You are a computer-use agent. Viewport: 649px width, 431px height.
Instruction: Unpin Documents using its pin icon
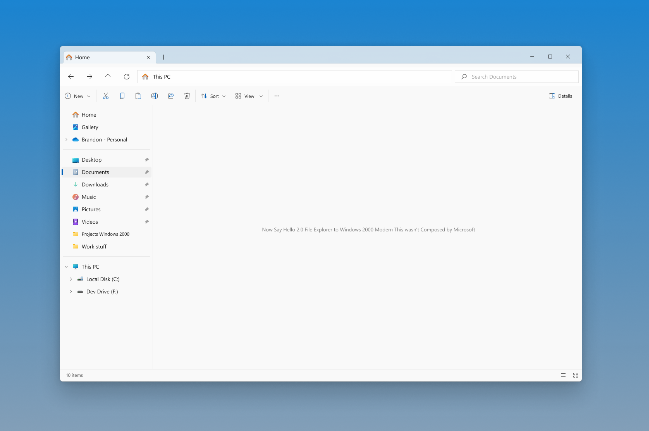147,172
